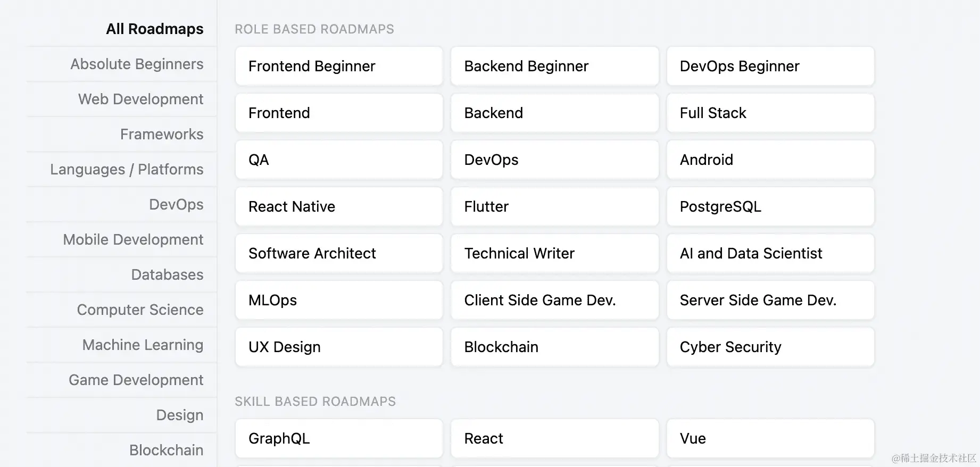Open the DevOps roadmap card
Viewport: 980px width, 467px height.
554,160
